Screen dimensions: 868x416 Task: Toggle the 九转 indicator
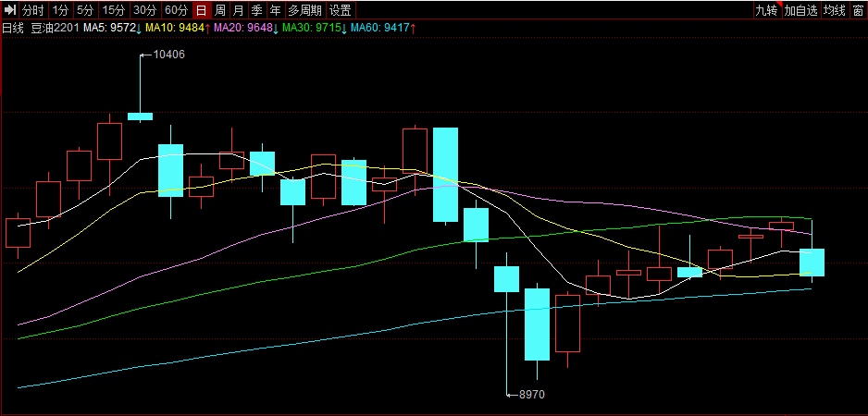pyautogui.click(x=766, y=10)
